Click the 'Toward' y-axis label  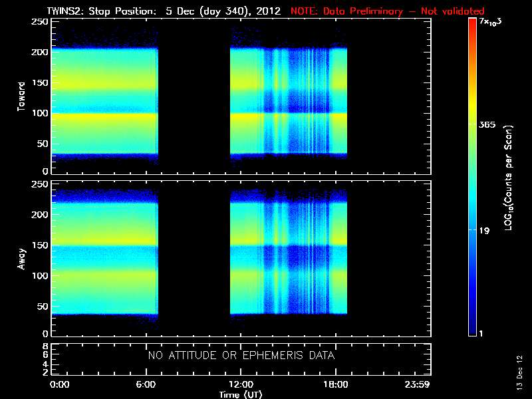click(22, 96)
